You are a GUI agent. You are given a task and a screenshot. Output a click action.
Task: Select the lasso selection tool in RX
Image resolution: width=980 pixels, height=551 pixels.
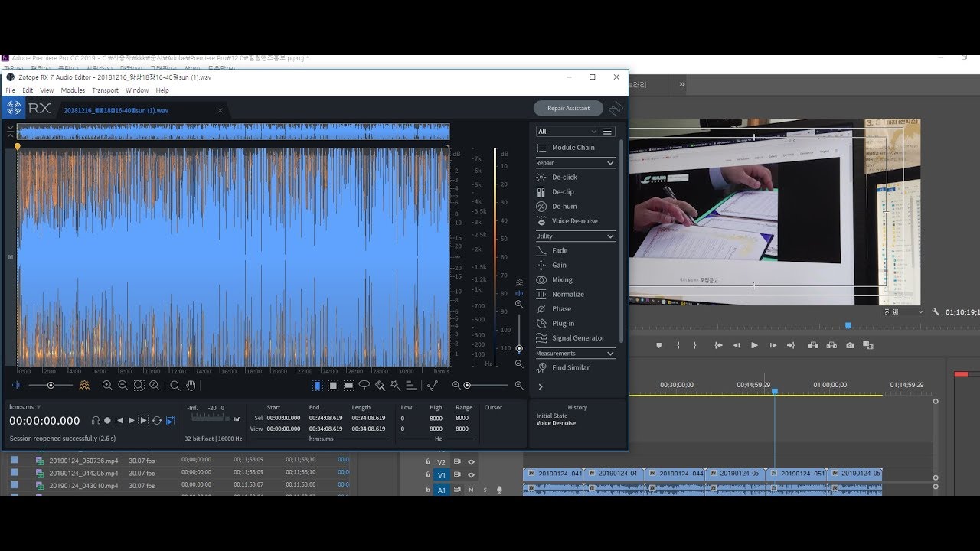(364, 386)
